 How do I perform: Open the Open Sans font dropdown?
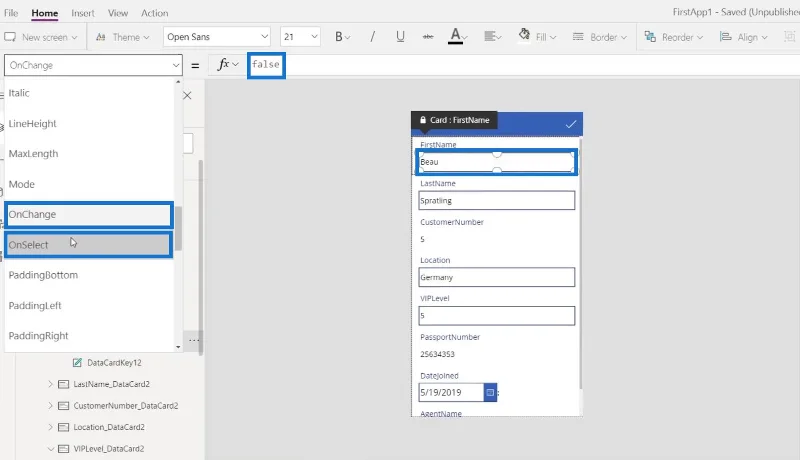[217, 37]
